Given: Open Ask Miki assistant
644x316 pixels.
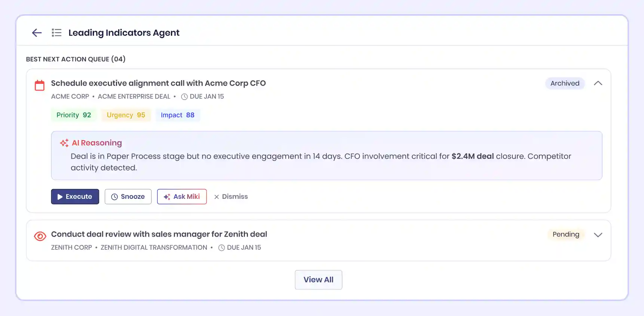Looking at the screenshot, I should pos(182,197).
